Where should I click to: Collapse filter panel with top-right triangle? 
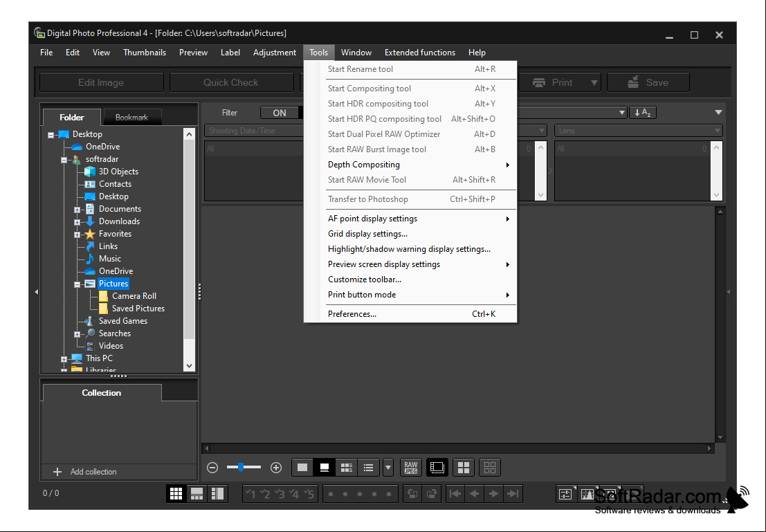tap(718, 112)
